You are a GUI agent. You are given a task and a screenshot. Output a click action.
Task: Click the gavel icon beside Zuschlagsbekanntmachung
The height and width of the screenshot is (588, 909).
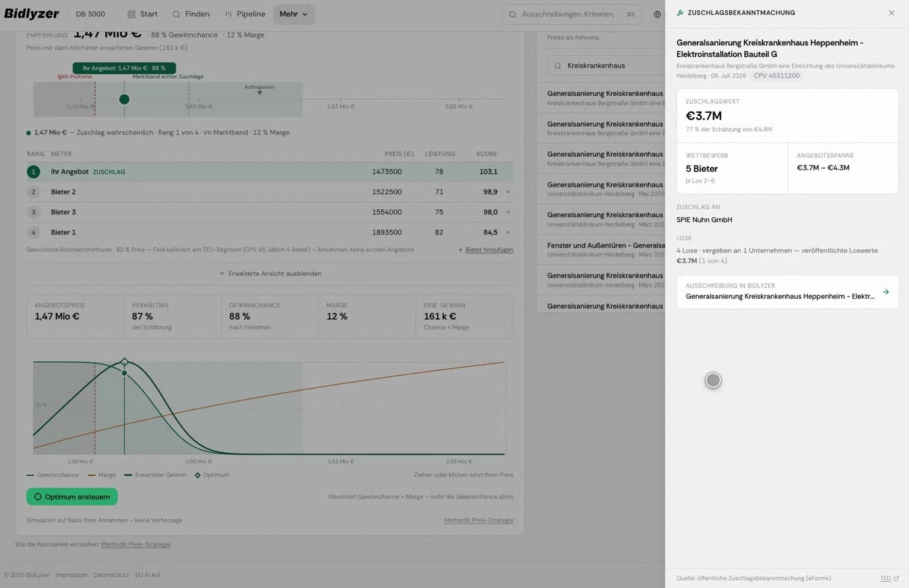(680, 12)
